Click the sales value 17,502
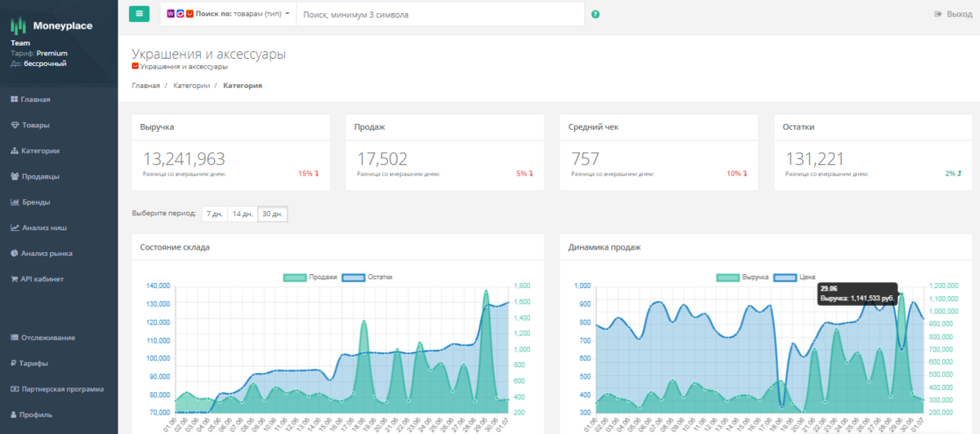 click(x=382, y=159)
